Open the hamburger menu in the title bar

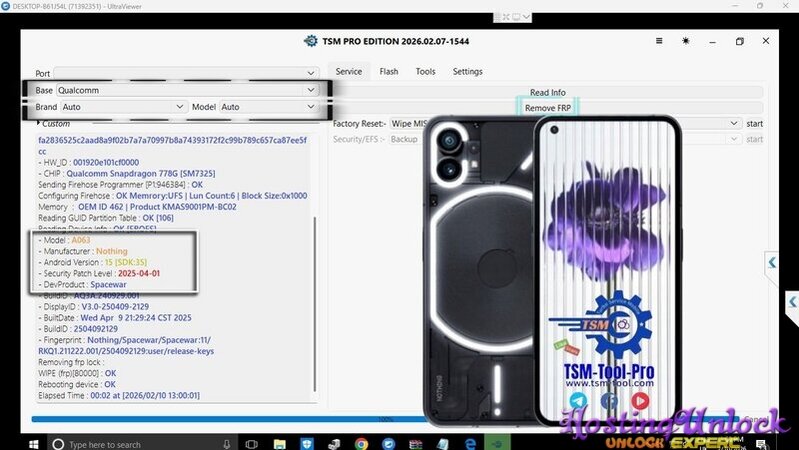tap(659, 41)
